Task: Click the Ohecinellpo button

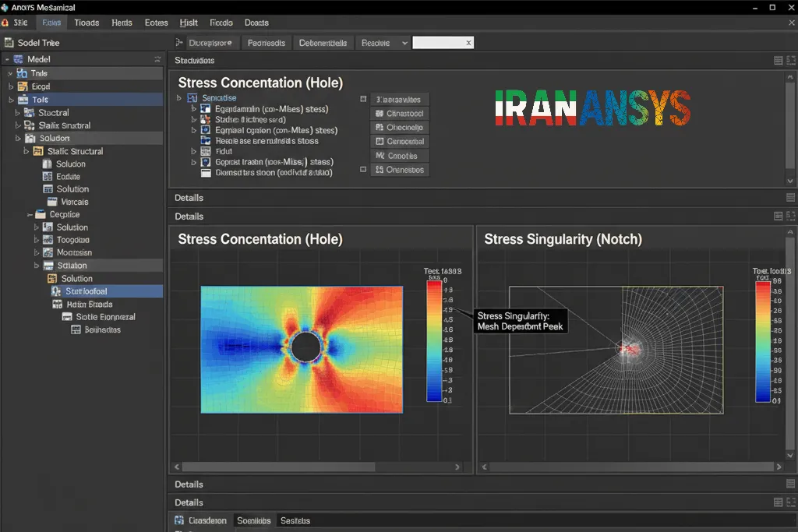Action: click(x=400, y=127)
